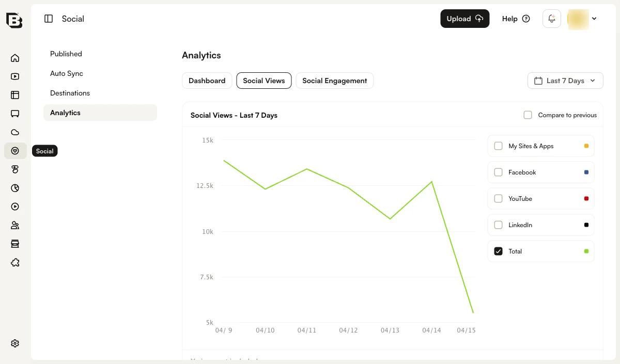620x364 pixels.
Task: Uncheck the Total series checkbox
Action: (499, 251)
